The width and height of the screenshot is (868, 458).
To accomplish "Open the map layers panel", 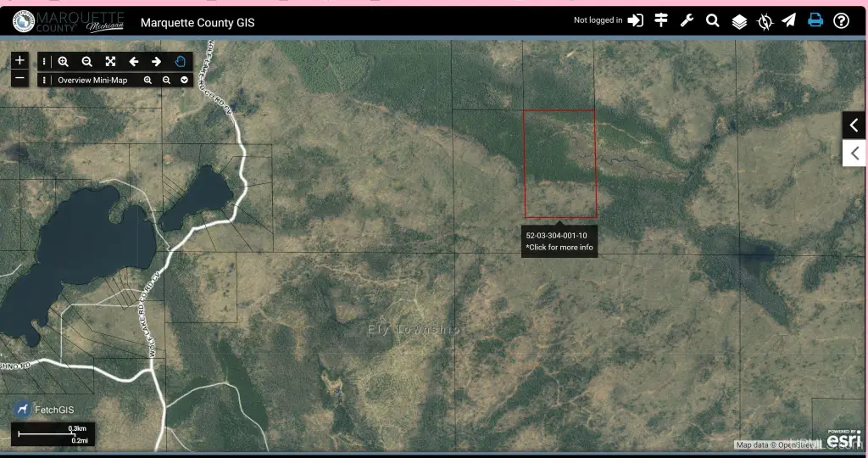I will click(x=739, y=22).
